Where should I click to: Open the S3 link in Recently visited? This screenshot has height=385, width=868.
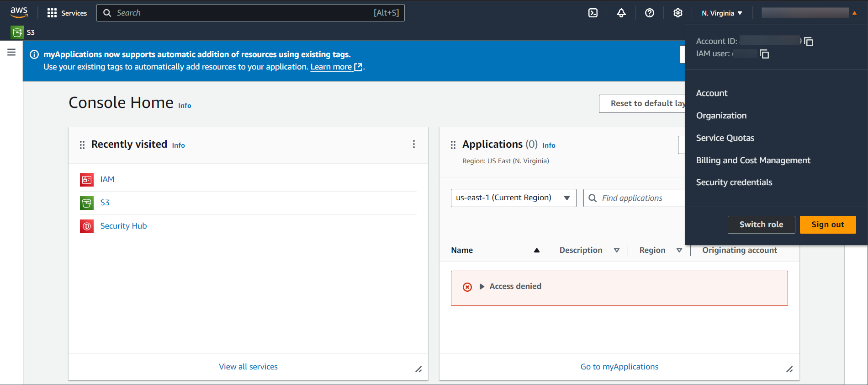pyautogui.click(x=105, y=203)
